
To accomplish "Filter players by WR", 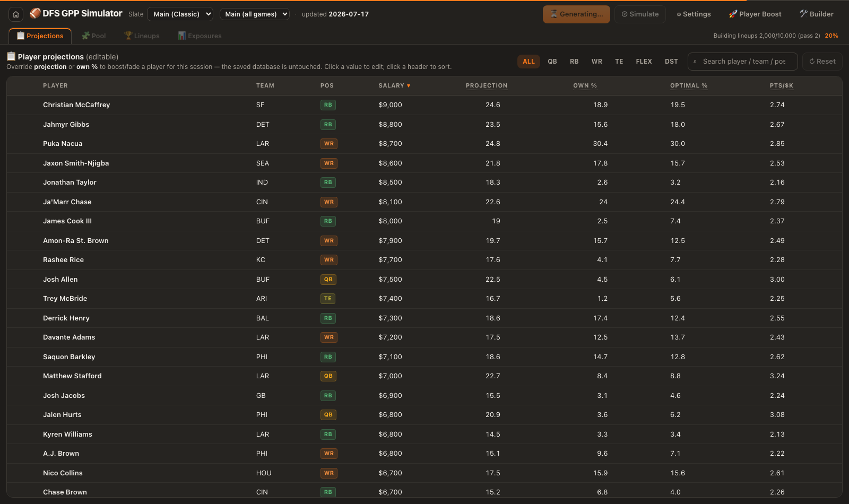I will [597, 62].
